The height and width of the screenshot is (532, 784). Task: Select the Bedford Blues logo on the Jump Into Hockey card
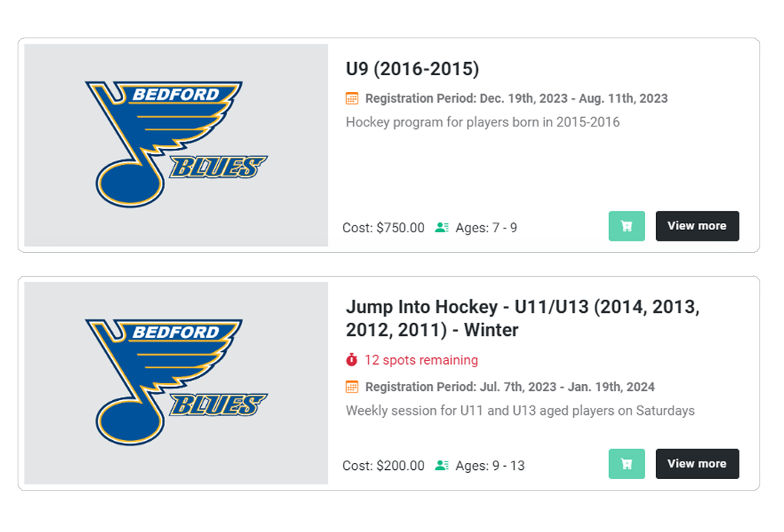(x=176, y=383)
